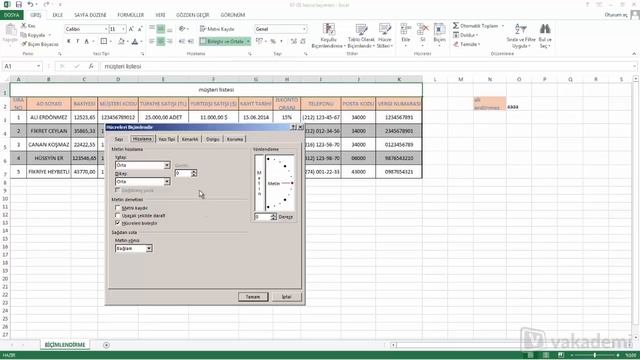640x360 pixels.
Task: Click Birleştir ve Ortala merge button
Action: (222, 41)
